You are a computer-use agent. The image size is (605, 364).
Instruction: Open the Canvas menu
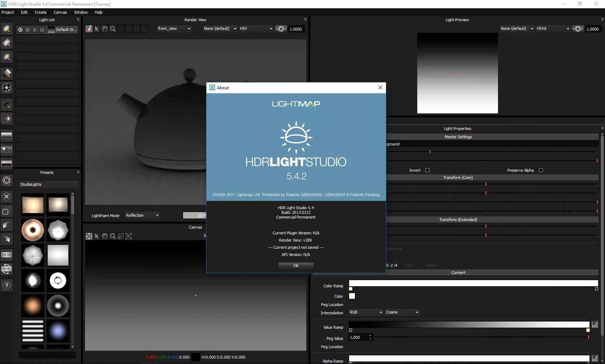coord(60,12)
